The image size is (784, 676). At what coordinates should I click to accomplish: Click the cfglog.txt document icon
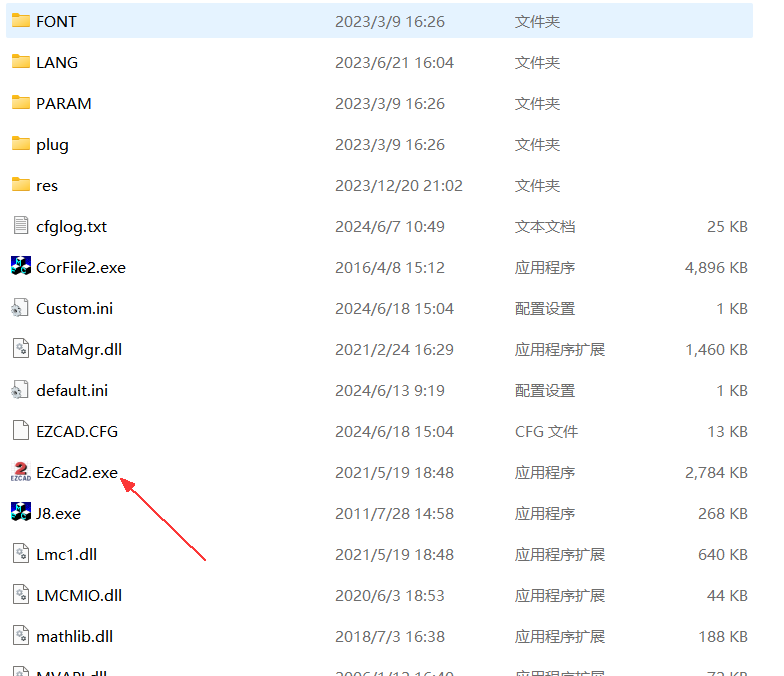20,226
